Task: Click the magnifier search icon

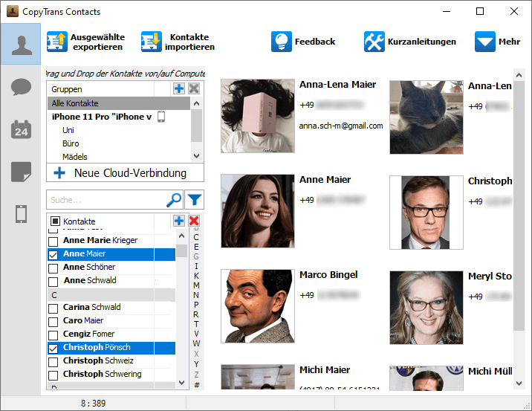Action: coord(174,200)
